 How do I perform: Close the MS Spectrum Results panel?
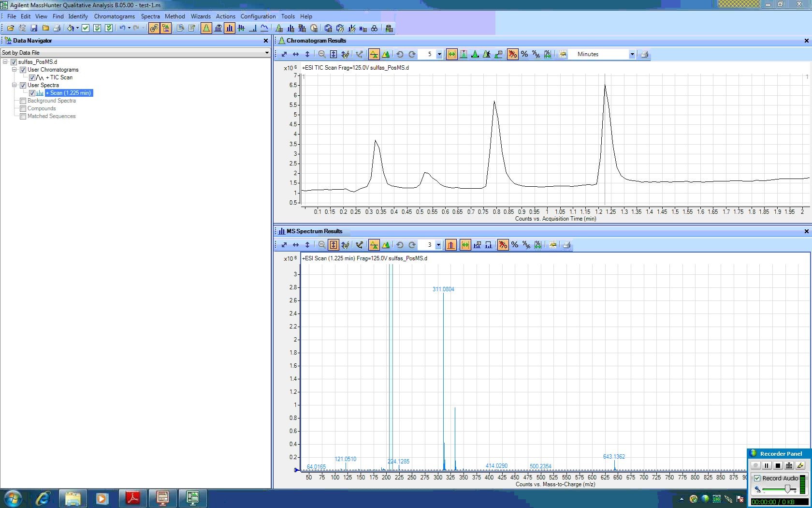(806, 231)
